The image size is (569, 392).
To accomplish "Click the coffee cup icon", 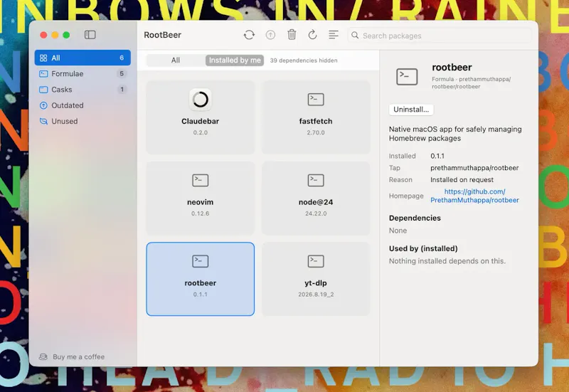I will tap(43, 357).
